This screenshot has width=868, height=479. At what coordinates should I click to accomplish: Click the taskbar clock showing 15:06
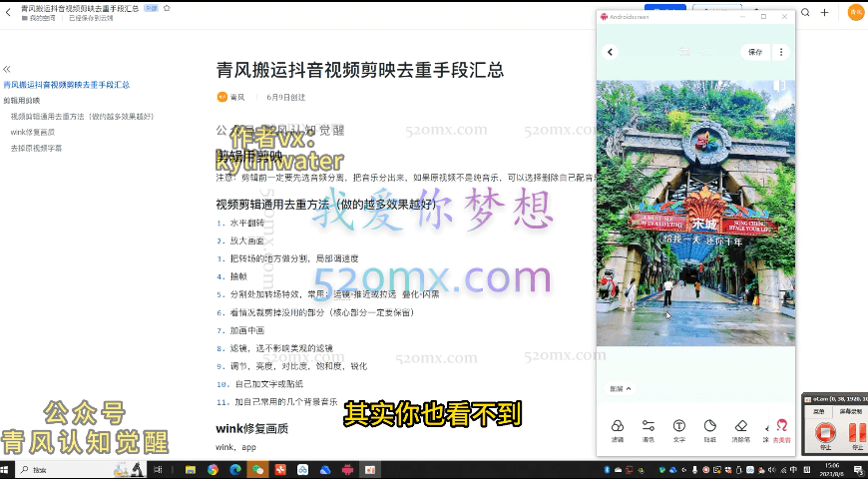tap(831, 470)
